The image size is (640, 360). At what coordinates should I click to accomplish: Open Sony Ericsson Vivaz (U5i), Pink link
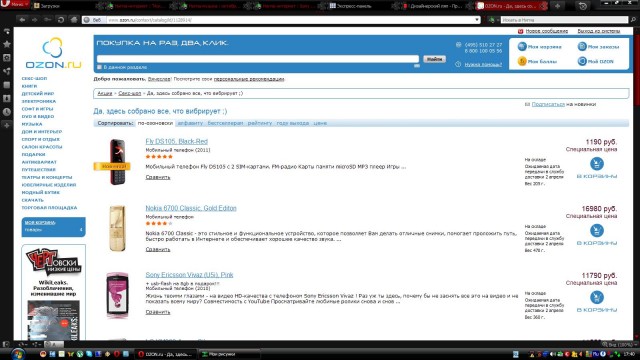(x=189, y=275)
